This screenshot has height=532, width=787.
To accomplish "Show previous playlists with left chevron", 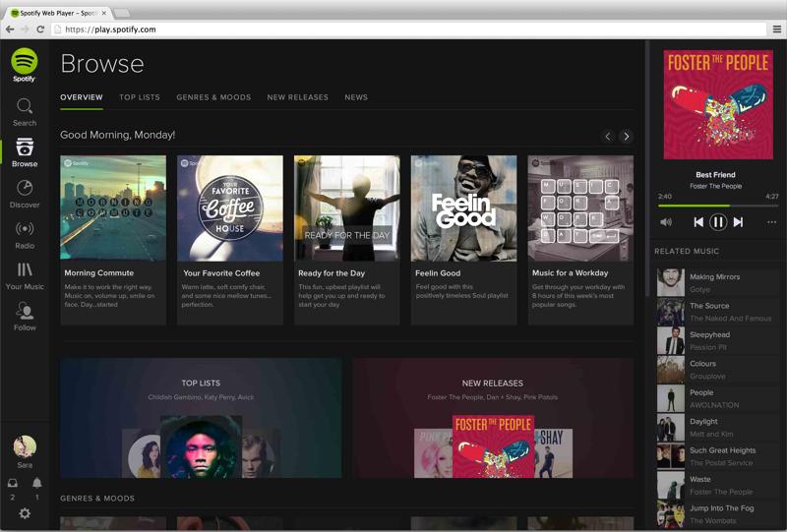I will click(608, 136).
